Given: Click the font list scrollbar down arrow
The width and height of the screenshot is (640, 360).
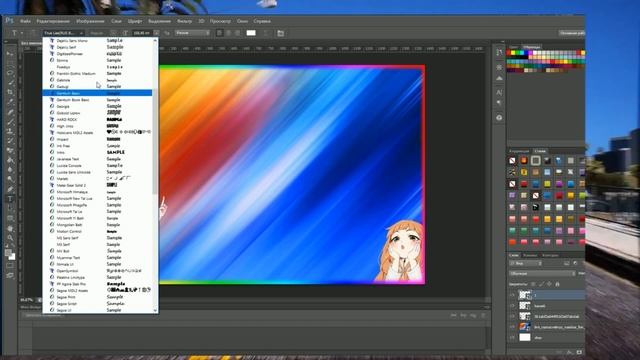Looking at the screenshot, I should point(155,310).
